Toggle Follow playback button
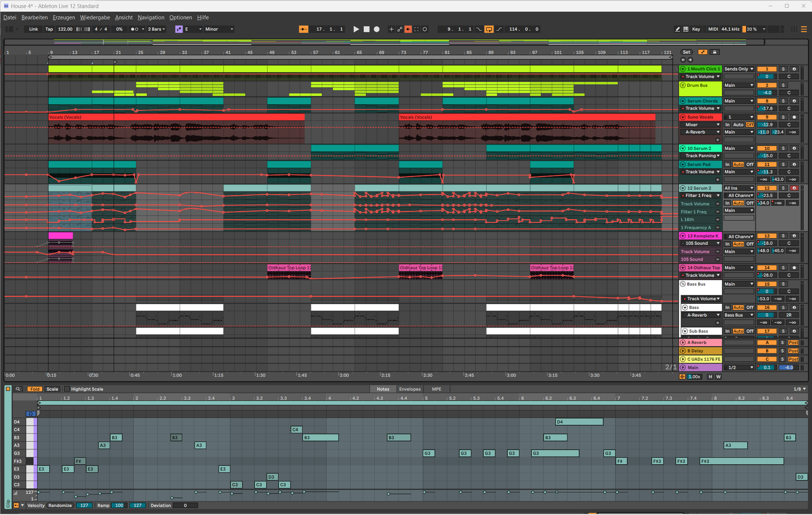Viewport: 812px width, 515px height. 303,29
